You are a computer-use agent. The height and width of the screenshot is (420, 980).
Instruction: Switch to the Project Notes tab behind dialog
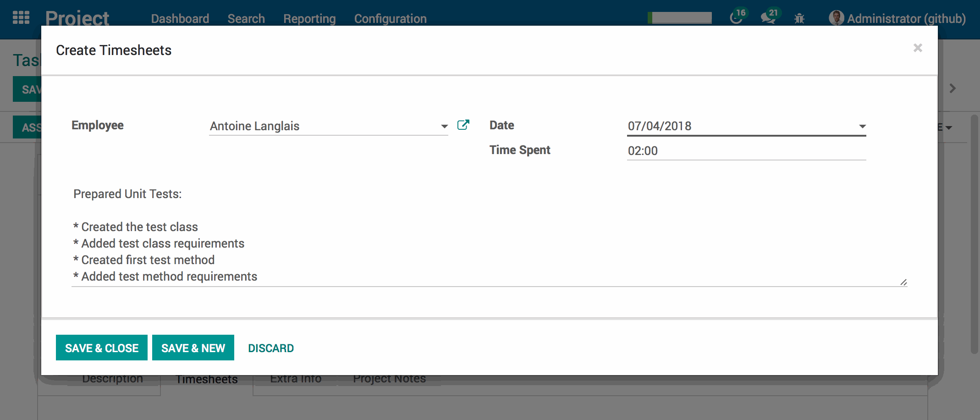pyautogui.click(x=389, y=380)
